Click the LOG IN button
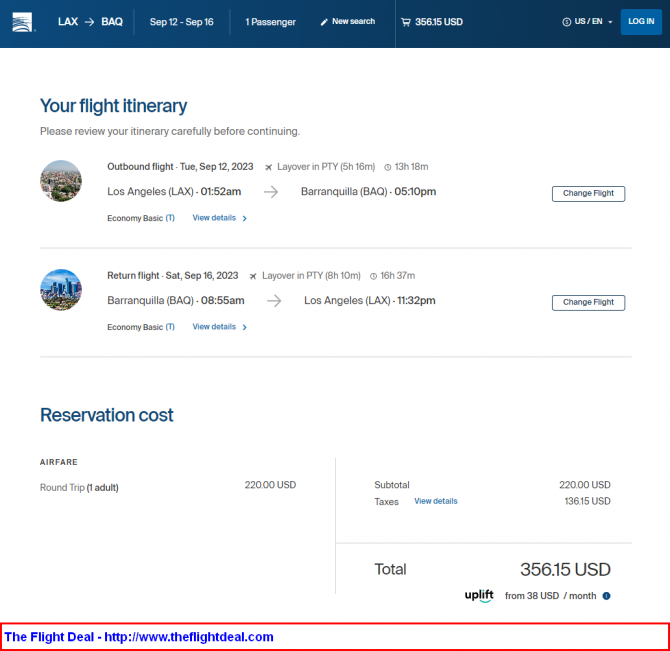This screenshot has width=670, height=651. coord(641,22)
